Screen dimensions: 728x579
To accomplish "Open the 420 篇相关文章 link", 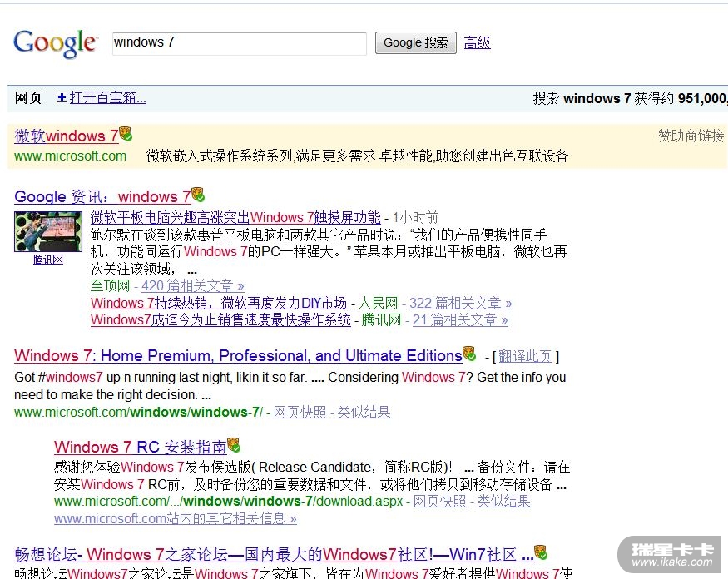I will (x=193, y=285).
